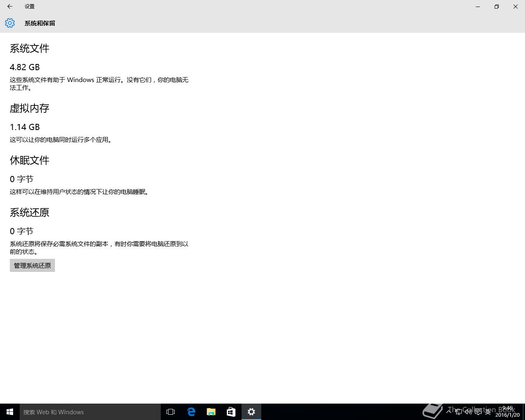Screen dimensions: 525x420
Task: Click the 这可以让你的电脑同时运行多个应用 description
Action: [61, 140]
